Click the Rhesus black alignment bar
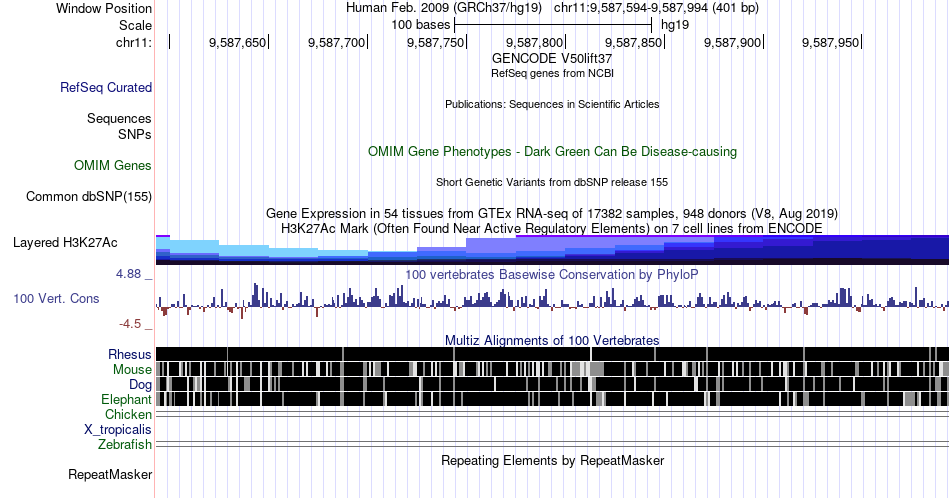950x498 pixels. 552,354
